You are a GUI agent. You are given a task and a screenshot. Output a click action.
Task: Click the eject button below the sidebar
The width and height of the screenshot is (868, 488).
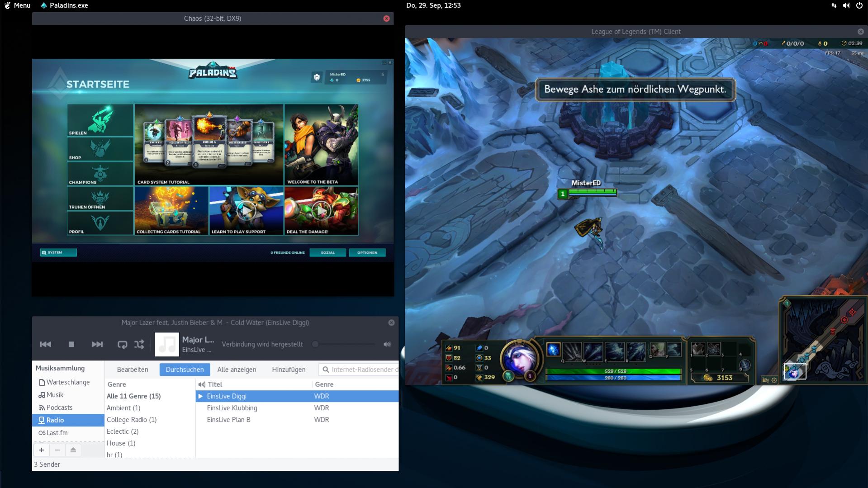pyautogui.click(x=73, y=450)
